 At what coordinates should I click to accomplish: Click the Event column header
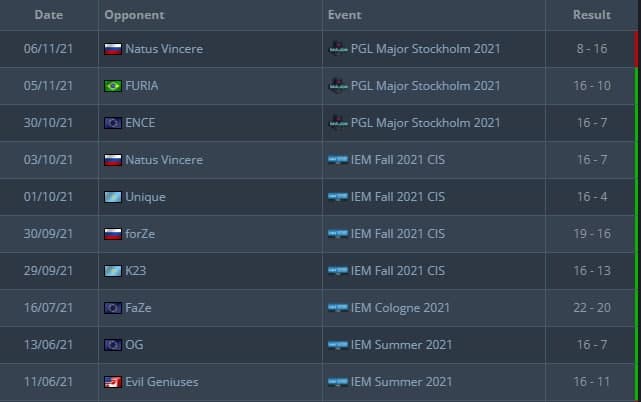(345, 15)
